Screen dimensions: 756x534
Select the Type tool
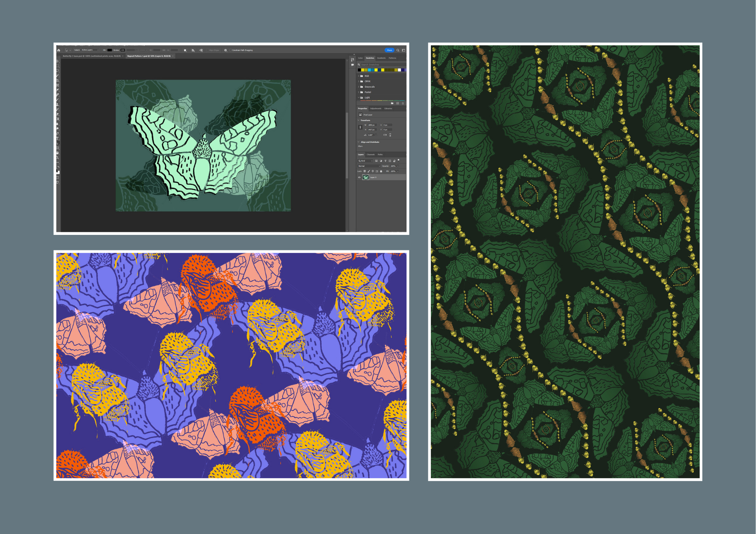click(57, 139)
